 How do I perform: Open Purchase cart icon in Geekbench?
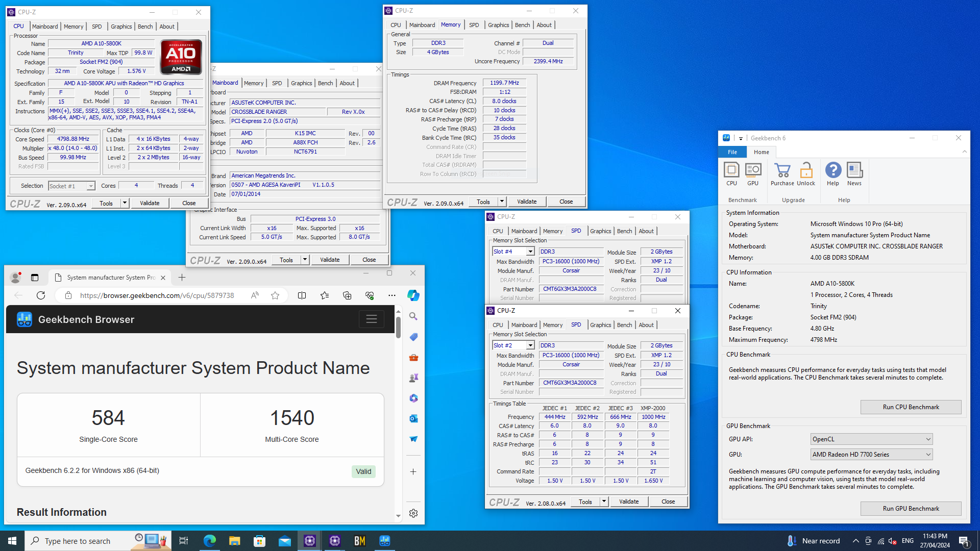782,174
